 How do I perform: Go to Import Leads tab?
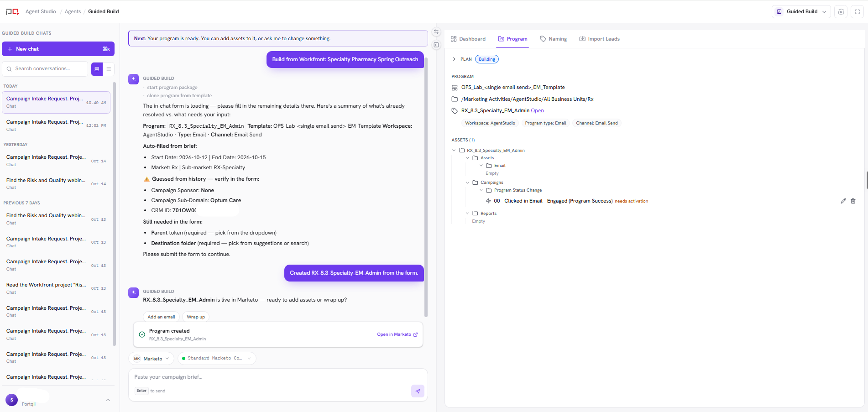599,39
